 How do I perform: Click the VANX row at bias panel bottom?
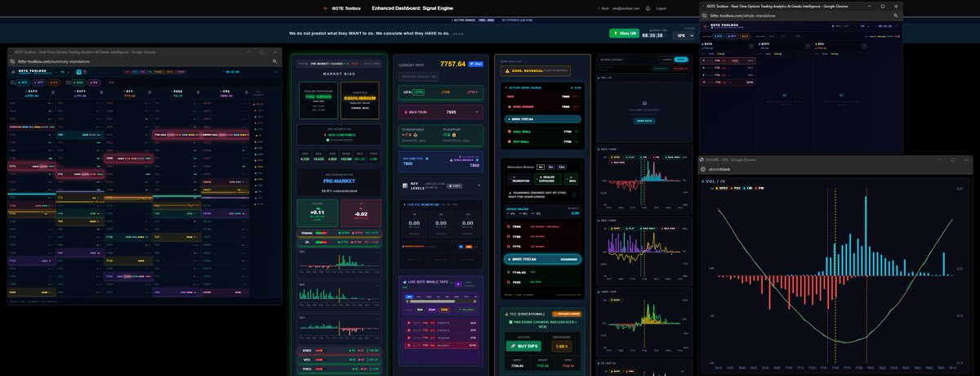coord(340,351)
